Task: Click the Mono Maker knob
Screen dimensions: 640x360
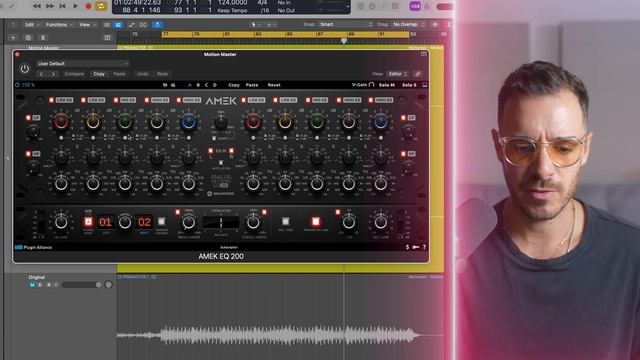Action: point(188,222)
